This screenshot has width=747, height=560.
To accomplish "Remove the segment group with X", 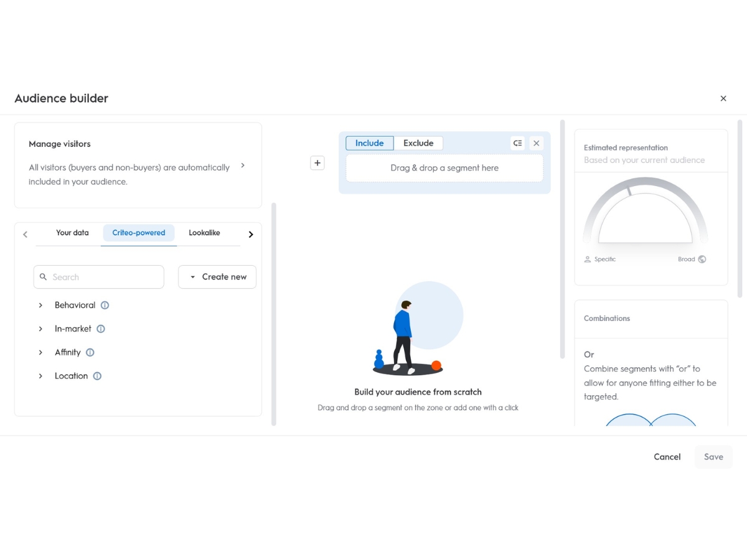I will (536, 143).
